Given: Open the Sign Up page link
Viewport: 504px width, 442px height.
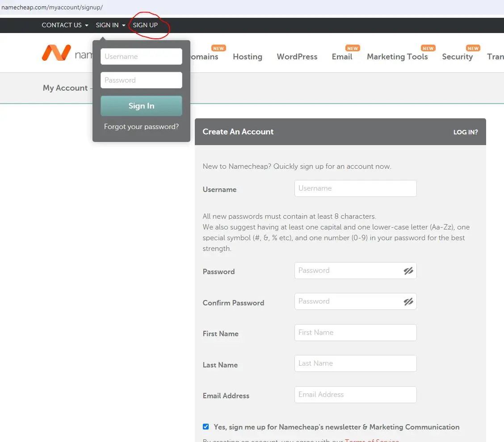Looking at the screenshot, I should tap(145, 25).
